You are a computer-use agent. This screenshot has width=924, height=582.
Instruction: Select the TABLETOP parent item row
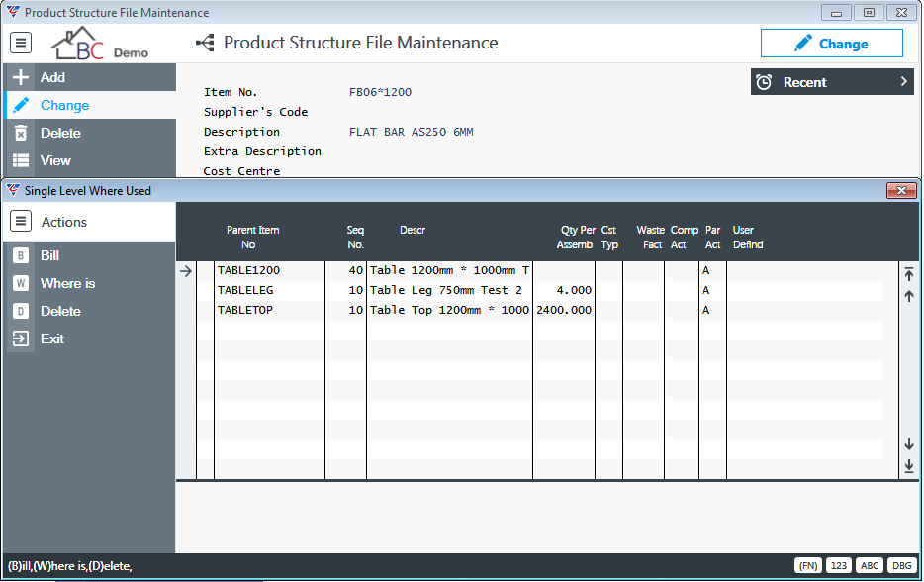(539, 310)
